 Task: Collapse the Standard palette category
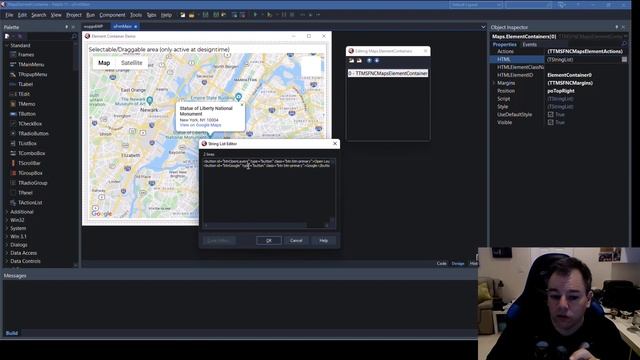tap(7, 45)
